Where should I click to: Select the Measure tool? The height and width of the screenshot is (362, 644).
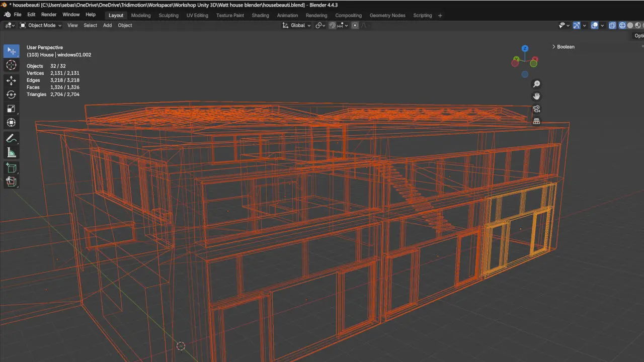[x=11, y=152]
